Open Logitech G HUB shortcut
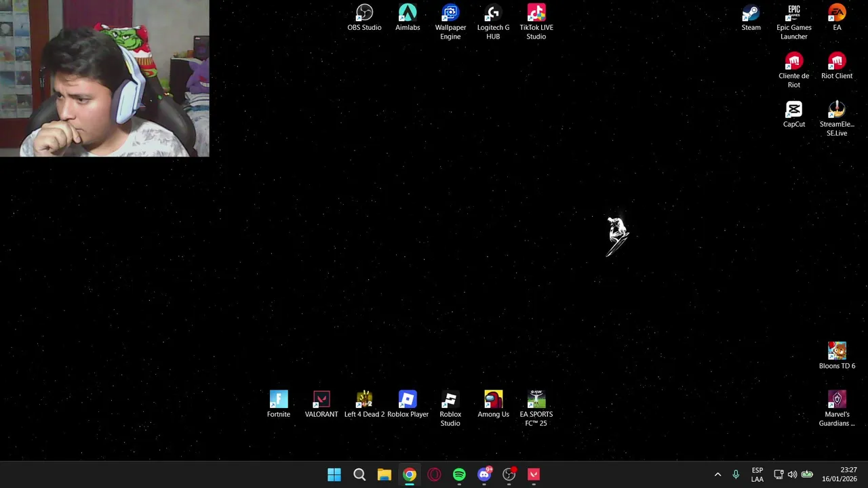The height and width of the screenshot is (488, 868). (x=493, y=22)
